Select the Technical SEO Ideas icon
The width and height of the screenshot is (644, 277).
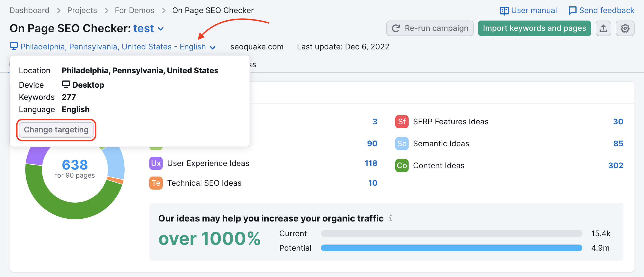[156, 183]
